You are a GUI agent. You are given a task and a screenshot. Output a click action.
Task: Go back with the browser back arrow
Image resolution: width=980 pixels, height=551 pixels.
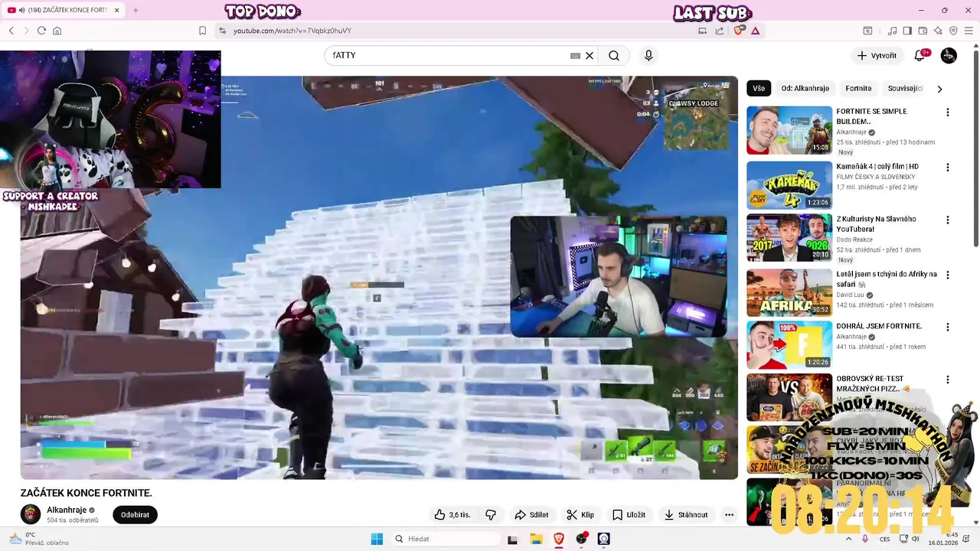11,31
